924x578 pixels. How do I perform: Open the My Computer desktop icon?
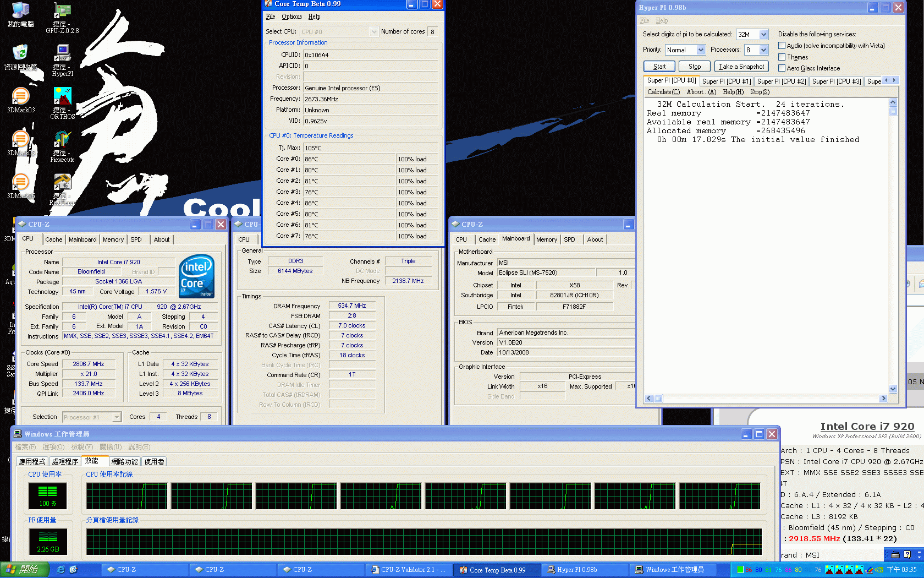pos(20,15)
